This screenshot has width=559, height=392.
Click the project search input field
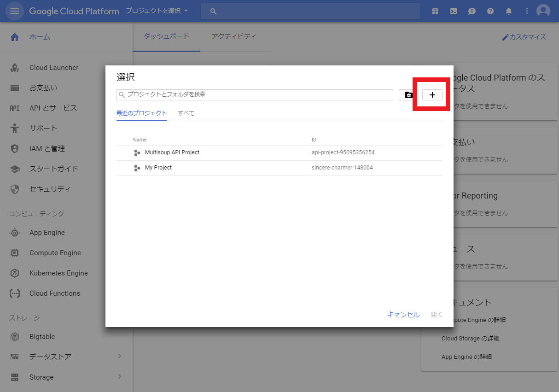click(255, 94)
